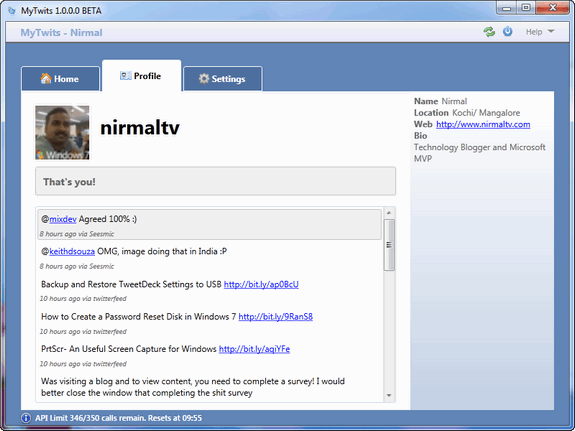The width and height of the screenshot is (575, 431).
Task: Click the 'Kochi/ Mangalore' location text
Action: [486, 113]
